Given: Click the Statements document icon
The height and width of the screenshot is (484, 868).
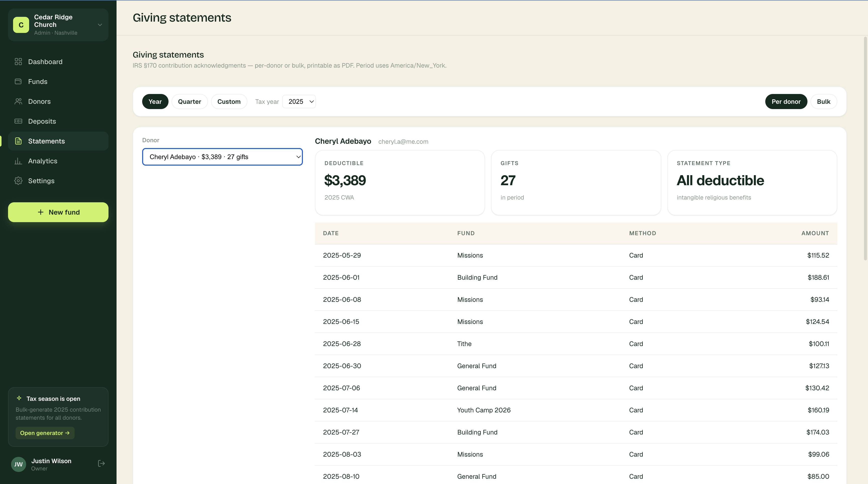Looking at the screenshot, I should coord(18,141).
